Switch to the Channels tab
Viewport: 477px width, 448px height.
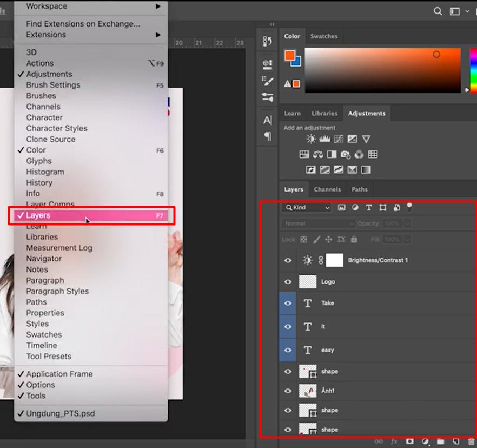(327, 189)
